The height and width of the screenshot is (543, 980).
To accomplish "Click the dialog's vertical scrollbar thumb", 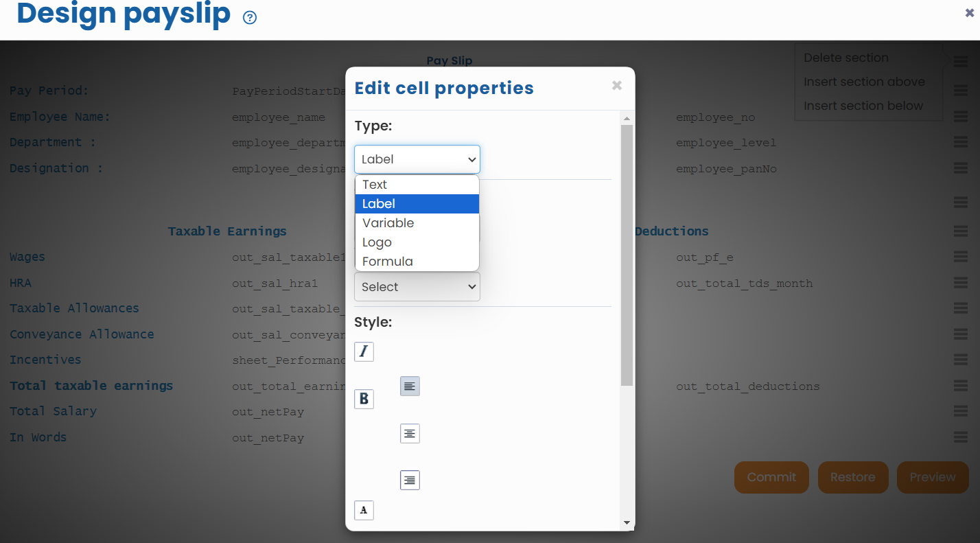I will [x=627, y=254].
